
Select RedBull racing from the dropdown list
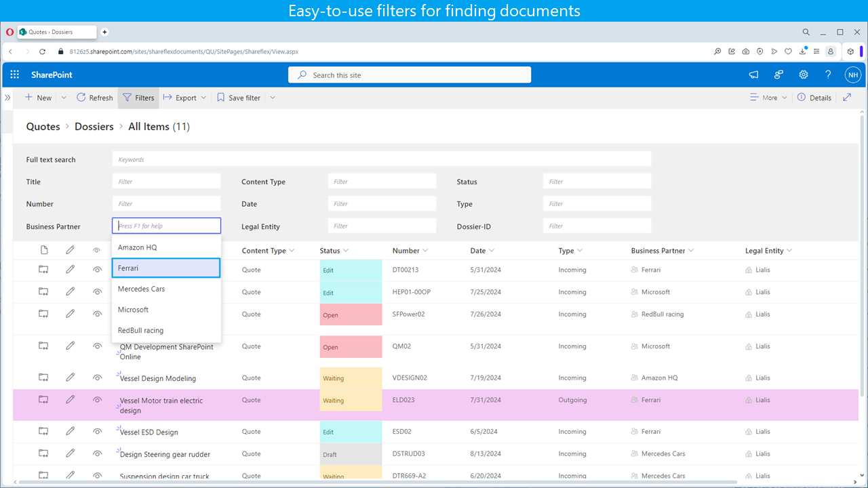(x=166, y=330)
